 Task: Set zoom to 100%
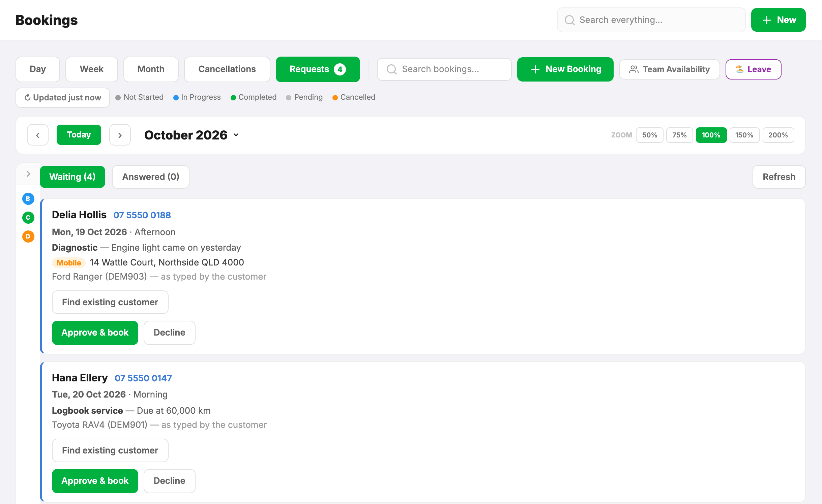coord(711,135)
